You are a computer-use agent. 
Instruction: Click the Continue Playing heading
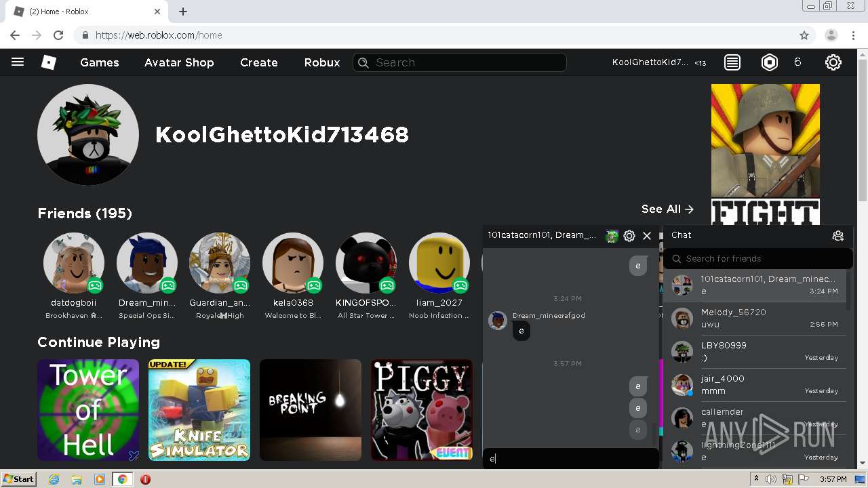tap(99, 342)
